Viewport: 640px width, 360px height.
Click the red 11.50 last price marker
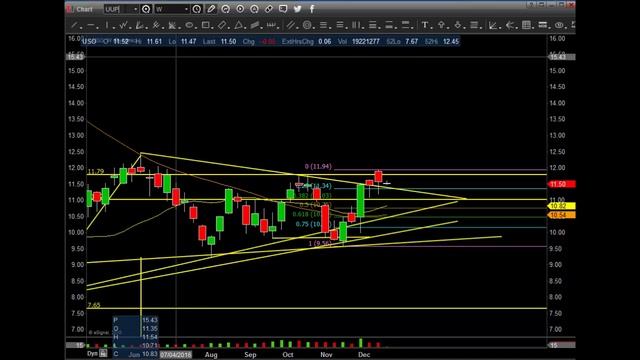(562, 184)
